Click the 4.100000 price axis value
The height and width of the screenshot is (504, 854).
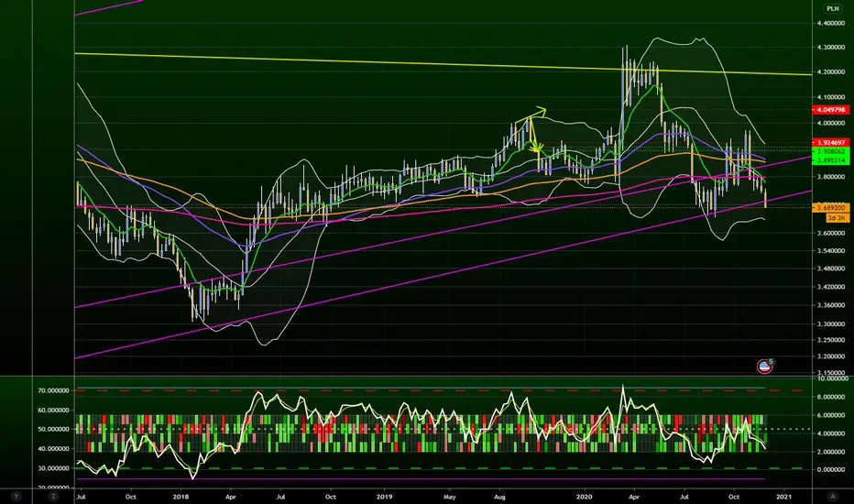pos(830,97)
